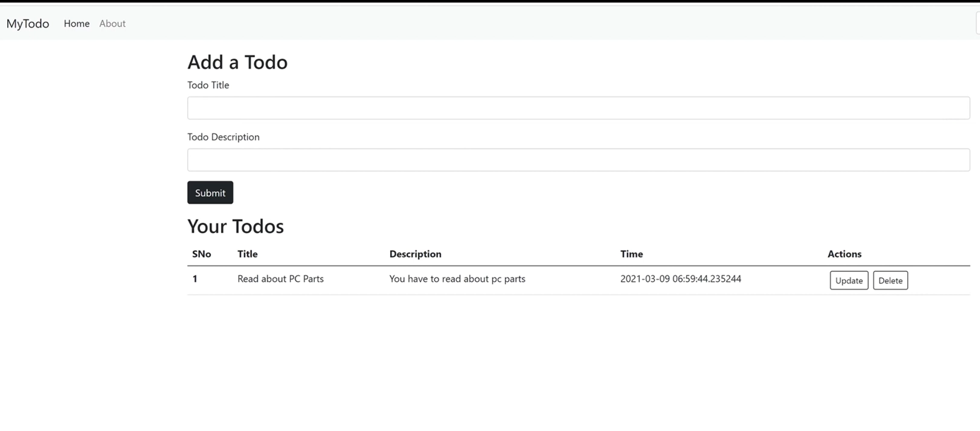Click serial number 1 in todo row
This screenshot has width=980, height=431.
tap(195, 279)
